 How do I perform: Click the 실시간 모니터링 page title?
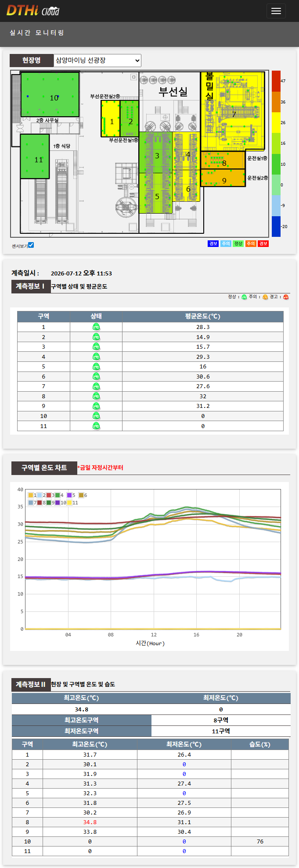pos(37,33)
